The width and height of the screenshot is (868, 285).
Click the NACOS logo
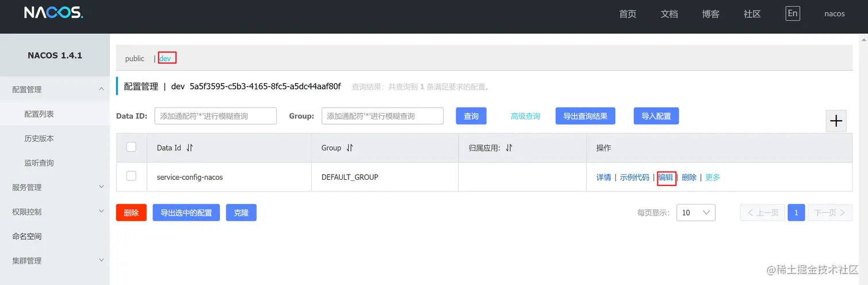[54, 13]
